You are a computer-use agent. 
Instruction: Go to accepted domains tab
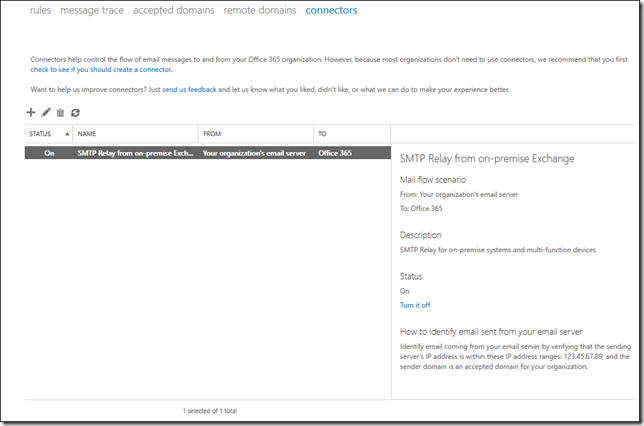tap(174, 10)
